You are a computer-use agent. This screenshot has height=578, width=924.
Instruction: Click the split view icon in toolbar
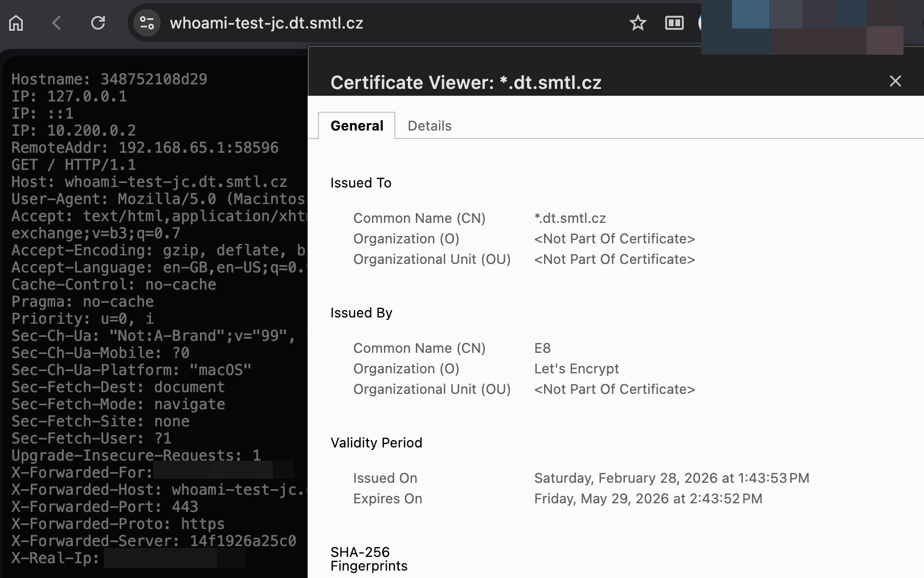674,23
